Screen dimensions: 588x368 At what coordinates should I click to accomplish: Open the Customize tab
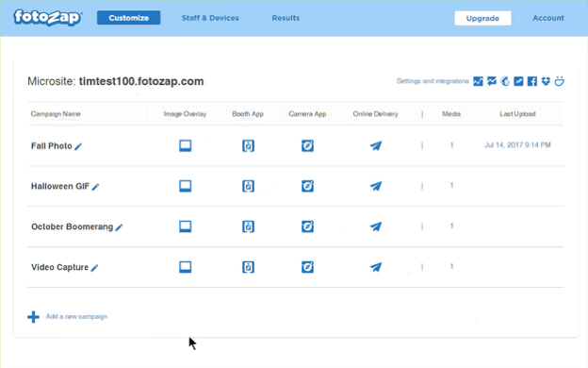pos(128,18)
